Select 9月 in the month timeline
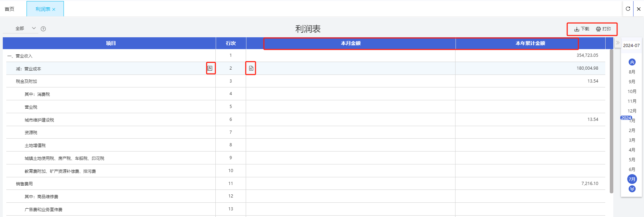This screenshot has height=217, width=644. tap(632, 82)
